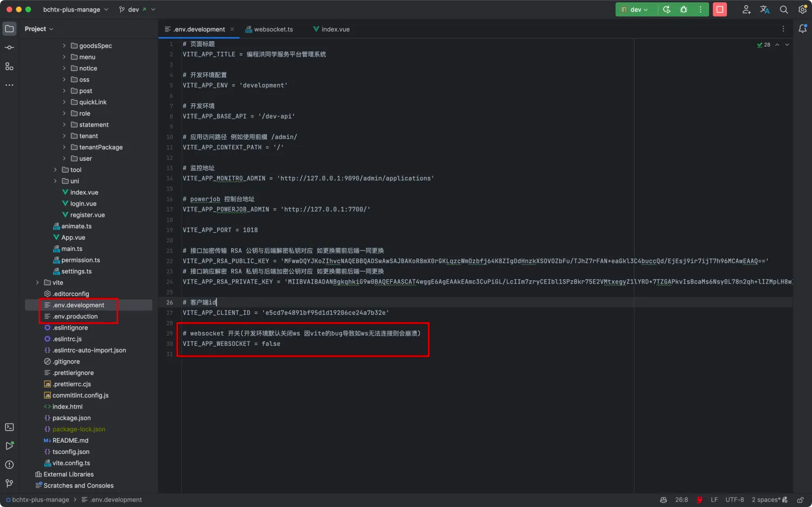812x507 pixels.
Task: Stop the running process with red Stop button
Action: click(x=719, y=9)
